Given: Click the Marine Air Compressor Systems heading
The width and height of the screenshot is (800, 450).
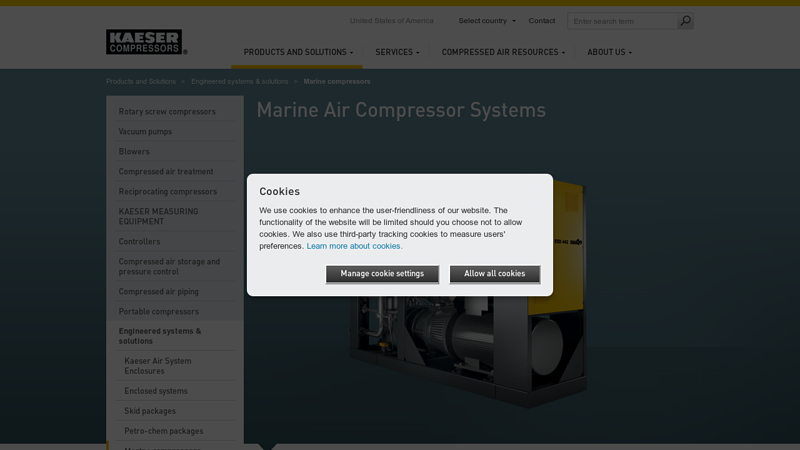Looking at the screenshot, I should 401,110.
